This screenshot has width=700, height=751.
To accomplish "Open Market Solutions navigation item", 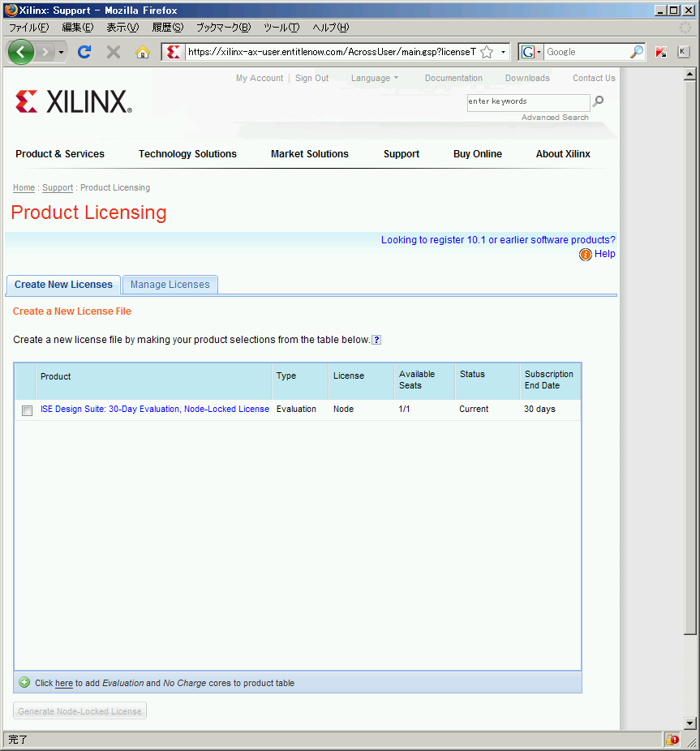I will tap(310, 154).
